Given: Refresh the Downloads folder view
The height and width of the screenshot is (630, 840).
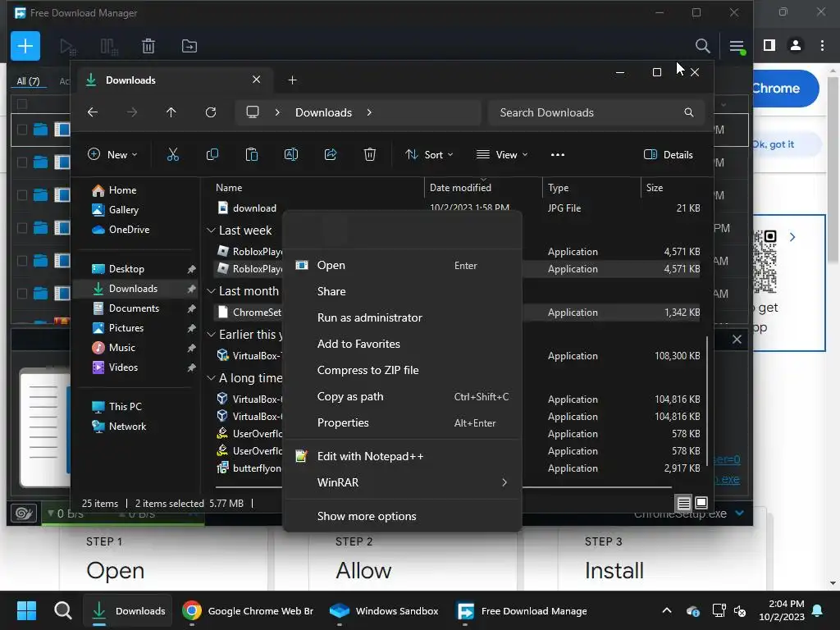Looking at the screenshot, I should [211, 112].
